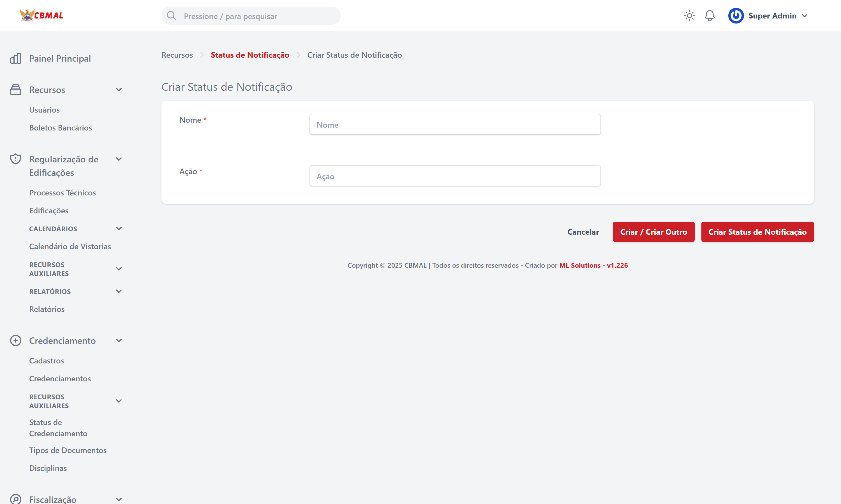Open the Painel Principal dashboard icon
Viewport: 841px width, 504px height.
(16, 58)
